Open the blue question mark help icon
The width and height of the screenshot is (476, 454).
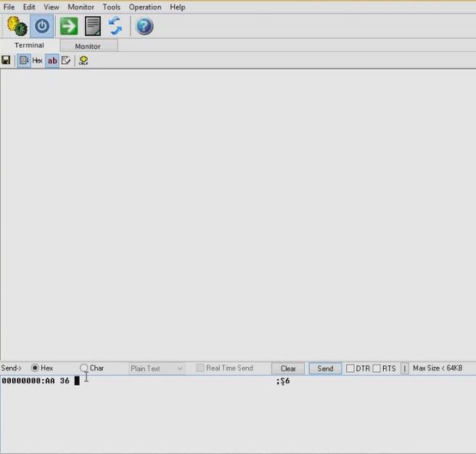pos(144,26)
